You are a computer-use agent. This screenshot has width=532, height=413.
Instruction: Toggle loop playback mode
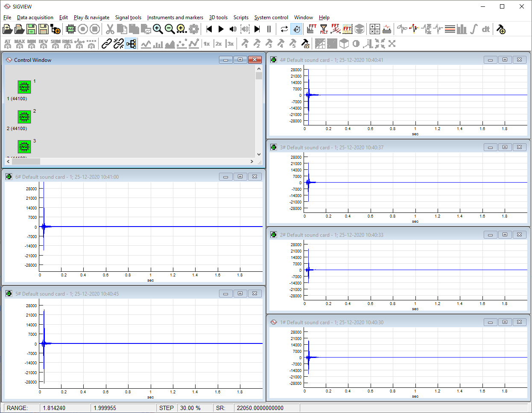click(x=284, y=29)
